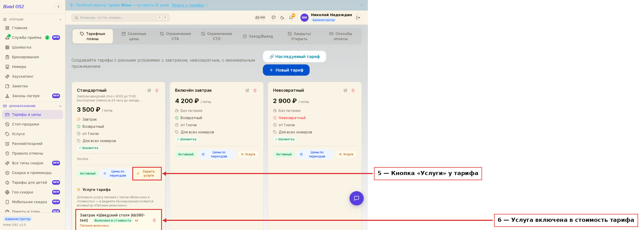Collapse the Операции sidebar section
Screen dimensions: 644x230
(60, 20)
